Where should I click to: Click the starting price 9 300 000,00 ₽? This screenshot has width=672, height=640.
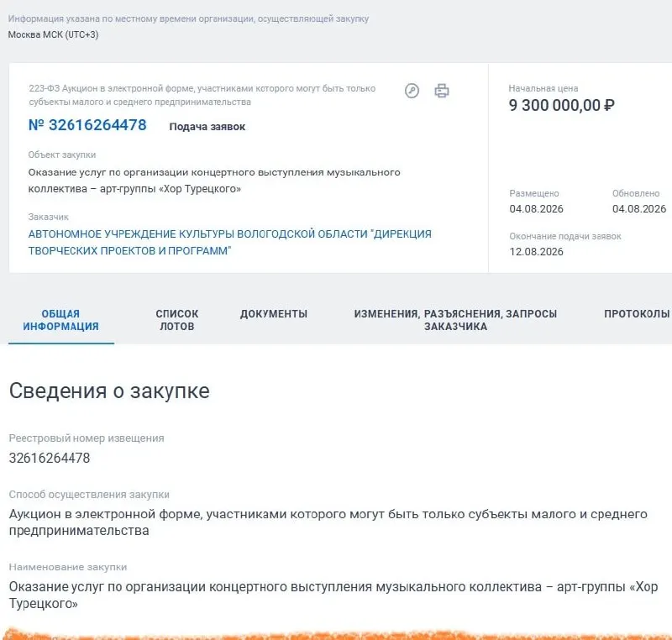[x=561, y=105]
